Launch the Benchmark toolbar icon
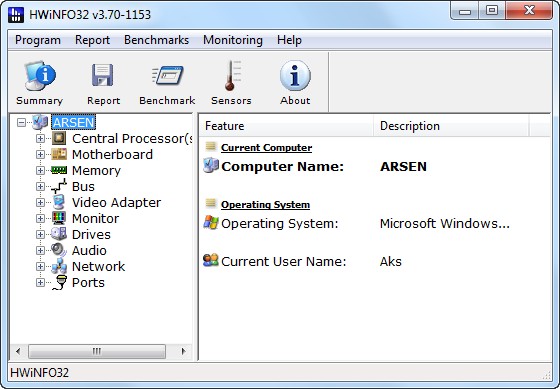The height and width of the screenshot is (389, 560). click(x=168, y=75)
